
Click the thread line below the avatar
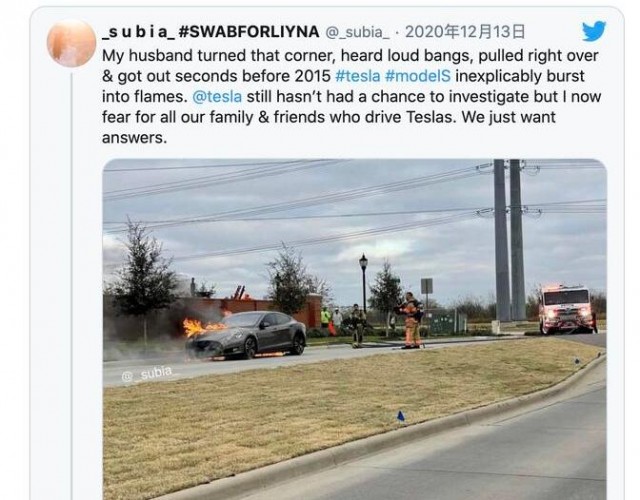pyautogui.click(x=72, y=284)
